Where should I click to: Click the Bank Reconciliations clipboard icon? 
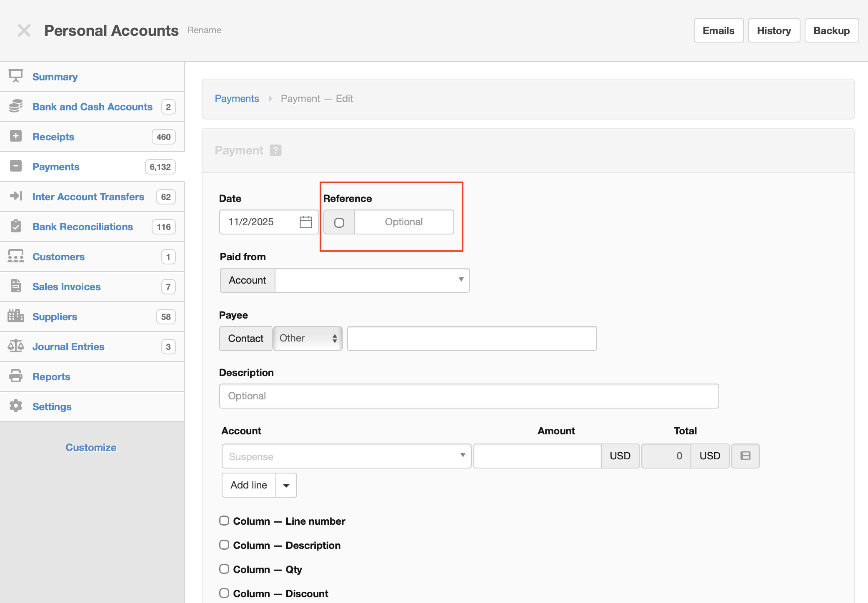16,227
